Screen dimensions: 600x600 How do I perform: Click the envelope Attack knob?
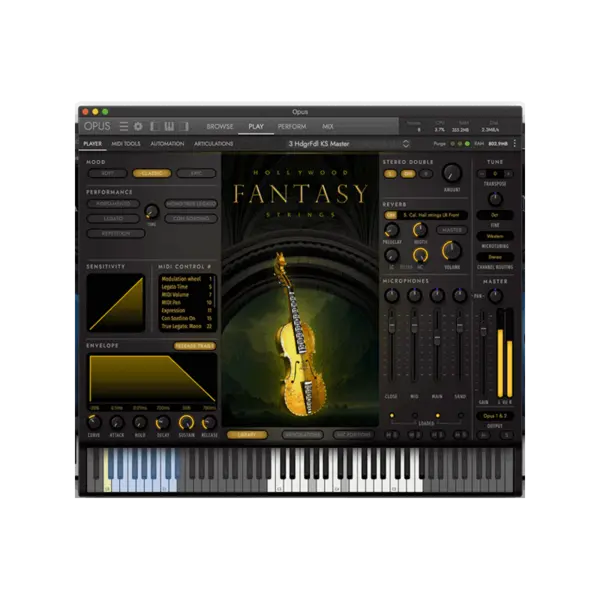117,422
